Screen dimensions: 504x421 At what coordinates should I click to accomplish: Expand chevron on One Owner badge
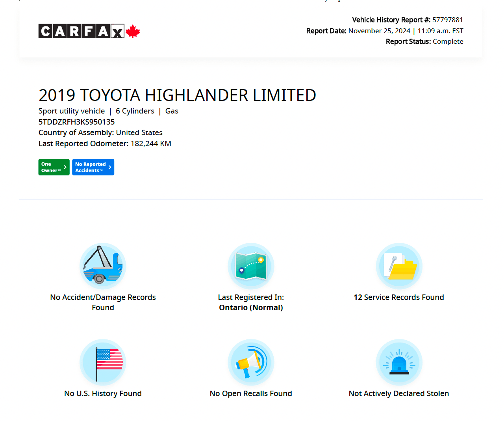65,167
